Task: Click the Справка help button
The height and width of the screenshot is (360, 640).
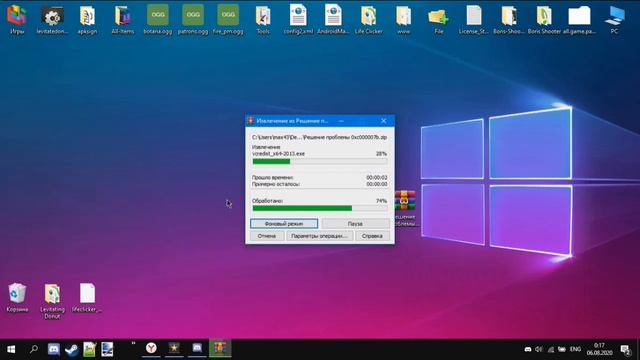Action: (372, 236)
